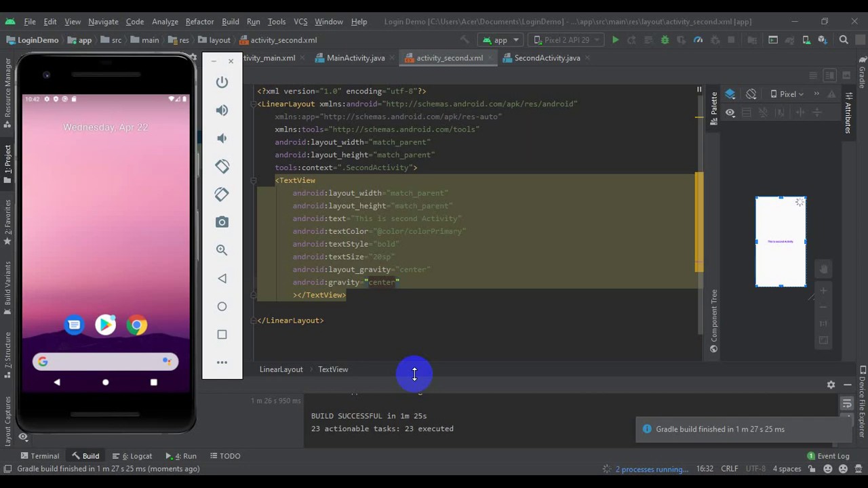This screenshot has width=868, height=488.
Task: Switch editor to Design view mode
Action: [x=846, y=75]
